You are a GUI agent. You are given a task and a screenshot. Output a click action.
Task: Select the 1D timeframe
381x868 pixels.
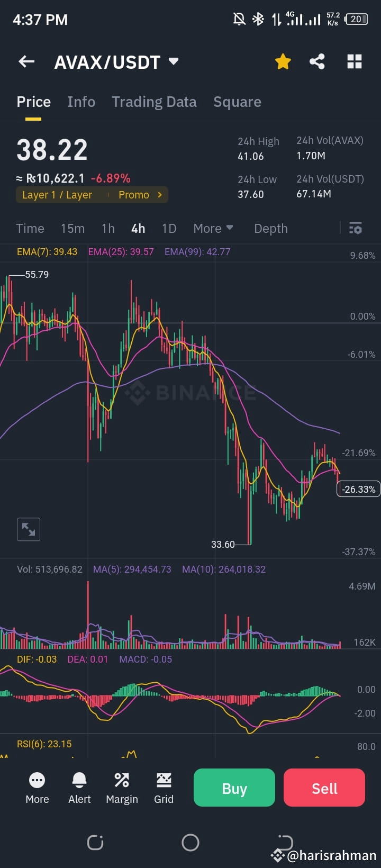pos(169,228)
